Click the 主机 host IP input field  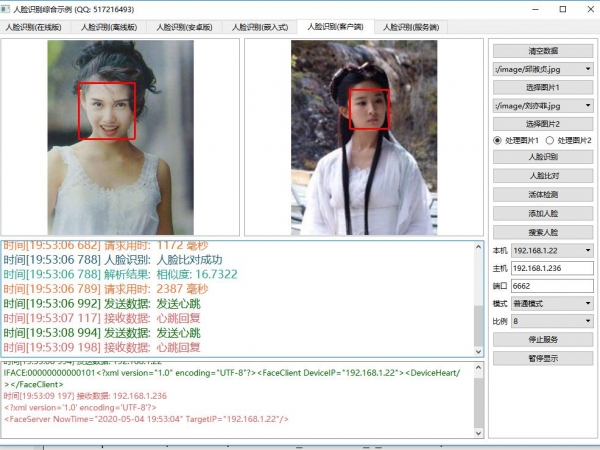(x=552, y=267)
